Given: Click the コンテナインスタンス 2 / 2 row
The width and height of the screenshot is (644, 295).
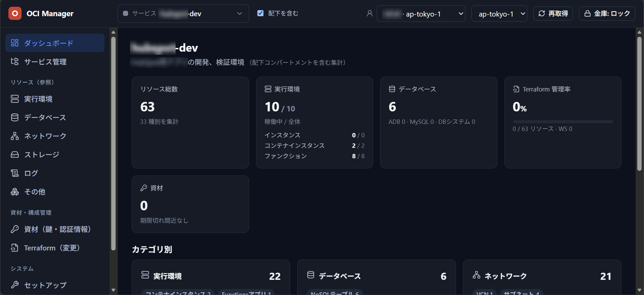Looking at the screenshot, I should [x=314, y=145].
